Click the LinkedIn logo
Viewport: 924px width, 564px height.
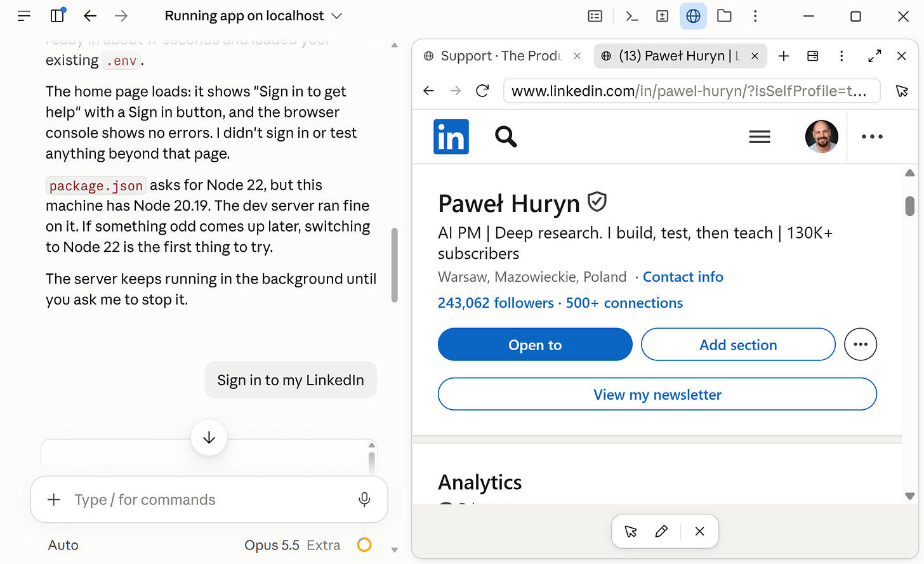coord(451,136)
